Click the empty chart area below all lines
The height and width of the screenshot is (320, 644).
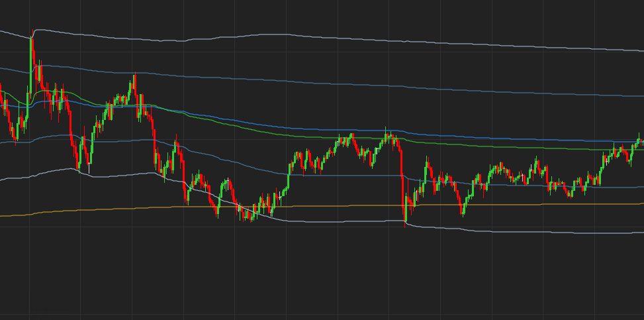(x=331, y=278)
